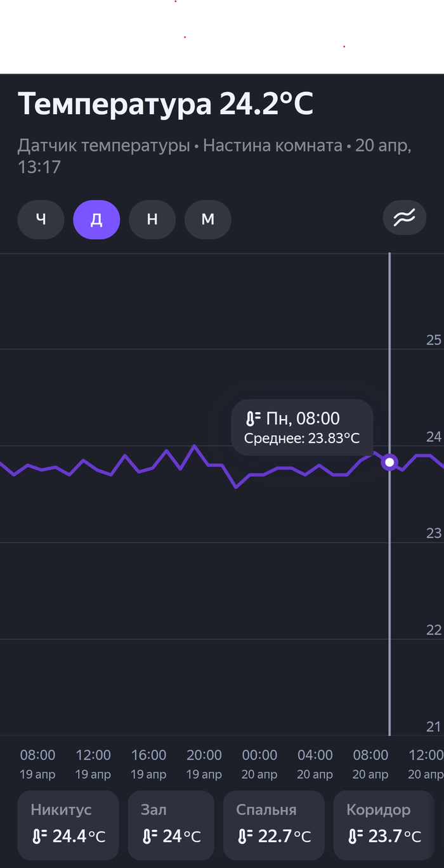Click the '16:00 19 апр' axis label
The image size is (444, 868).
coord(148,765)
